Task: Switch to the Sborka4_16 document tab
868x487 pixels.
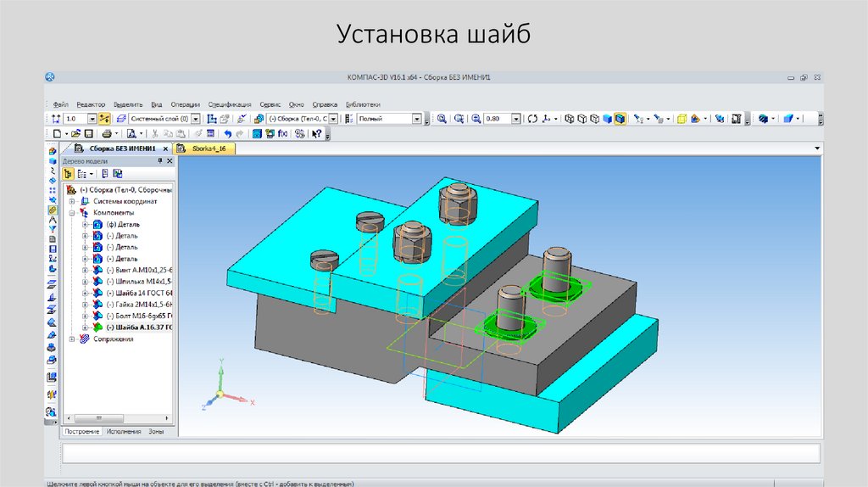Action: [x=204, y=148]
